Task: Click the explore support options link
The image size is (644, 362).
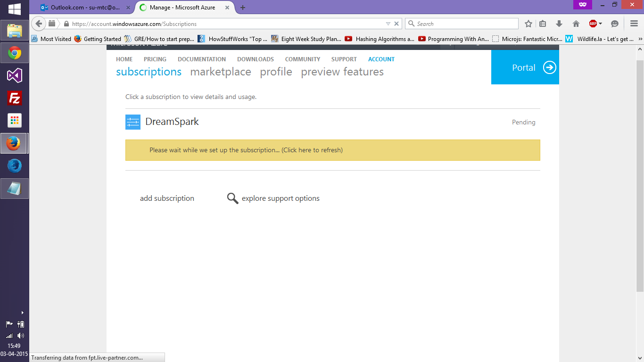Action: (x=281, y=198)
